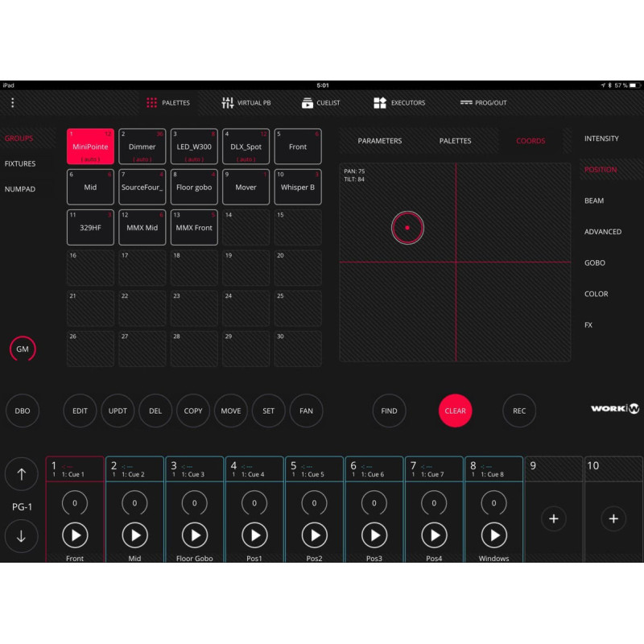644x644 pixels.
Task: Go to previous playback page with up arrow
Action: pos(22,475)
